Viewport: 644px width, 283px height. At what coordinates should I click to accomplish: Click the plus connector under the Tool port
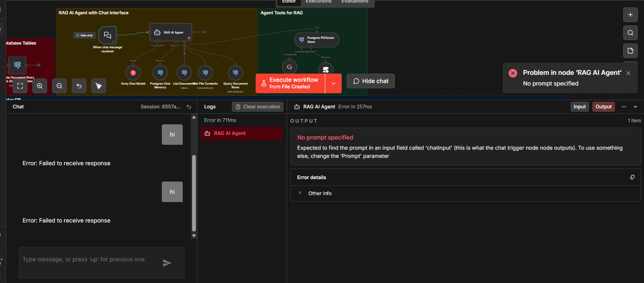184,54
